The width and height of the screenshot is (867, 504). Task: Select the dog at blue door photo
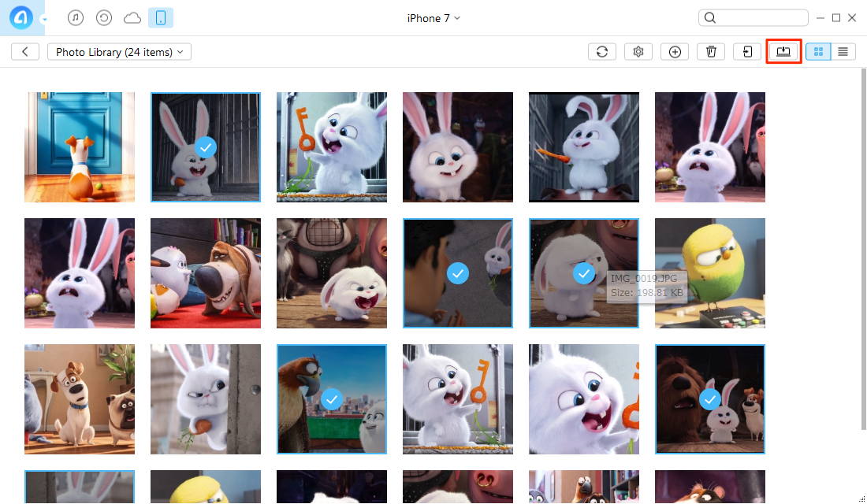(x=80, y=147)
